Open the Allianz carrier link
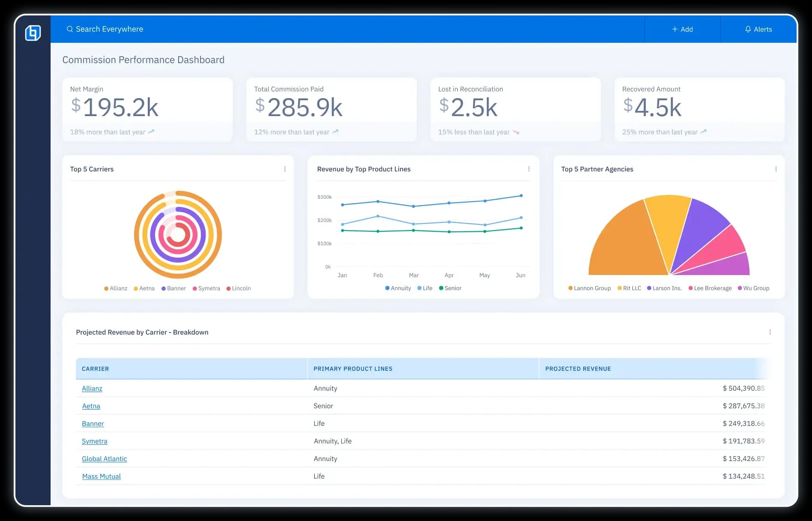The width and height of the screenshot is (812, 521). tap(92, 389)
